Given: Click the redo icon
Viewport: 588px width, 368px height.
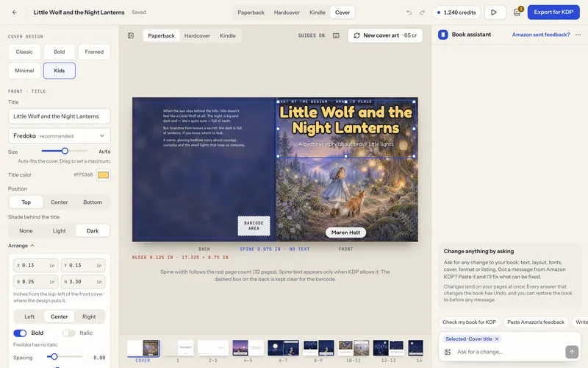Looking at the screenshot, I should (x=422, y=13).
